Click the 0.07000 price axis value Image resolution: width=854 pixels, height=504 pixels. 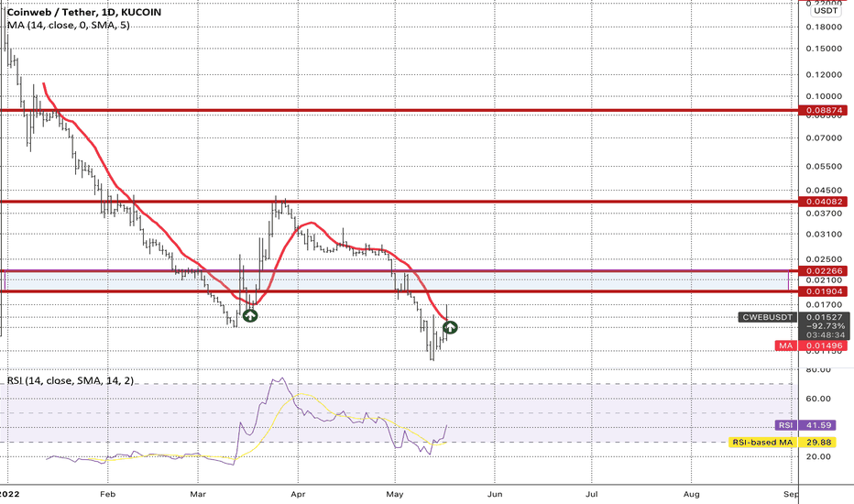[x=824, y=137]
